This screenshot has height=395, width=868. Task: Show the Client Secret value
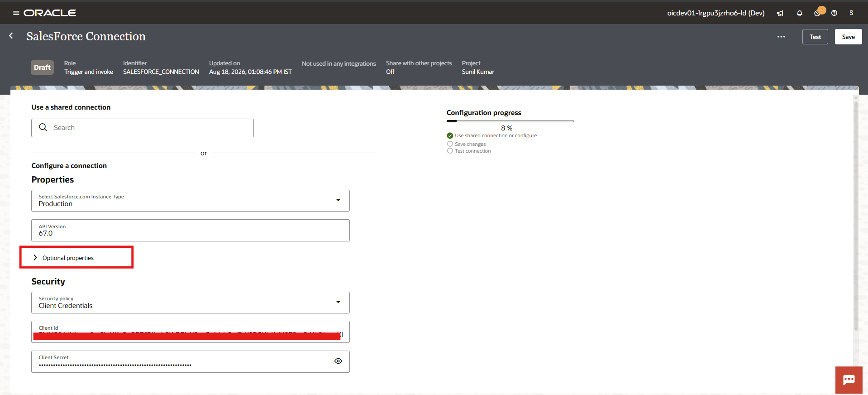click(x=338, y=361)
